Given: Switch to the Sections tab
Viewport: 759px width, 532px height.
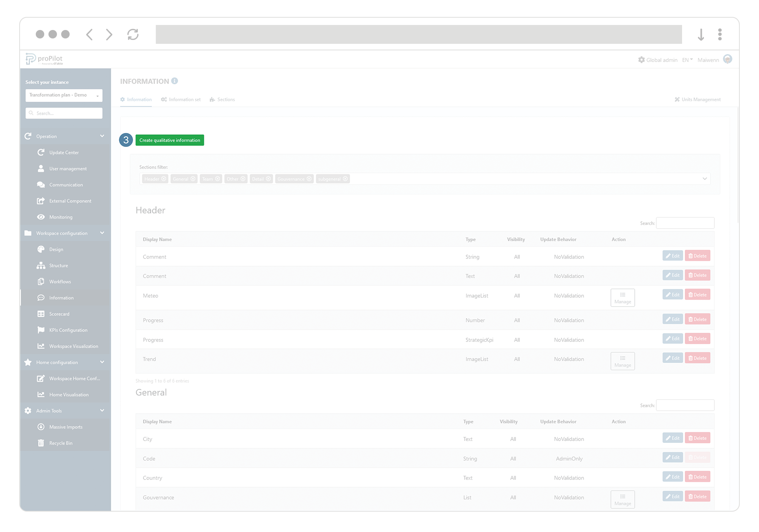Looking at the screenshot, I should [226, 99].
